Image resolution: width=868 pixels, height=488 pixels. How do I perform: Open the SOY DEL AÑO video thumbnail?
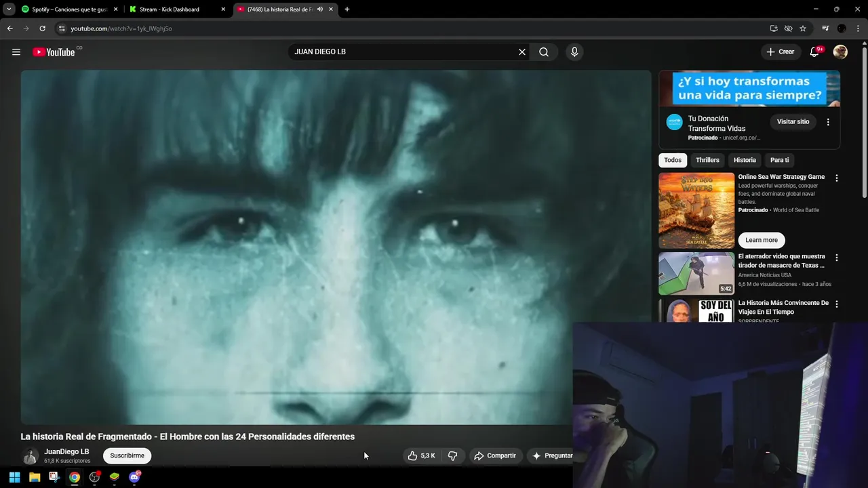(696, 310)
